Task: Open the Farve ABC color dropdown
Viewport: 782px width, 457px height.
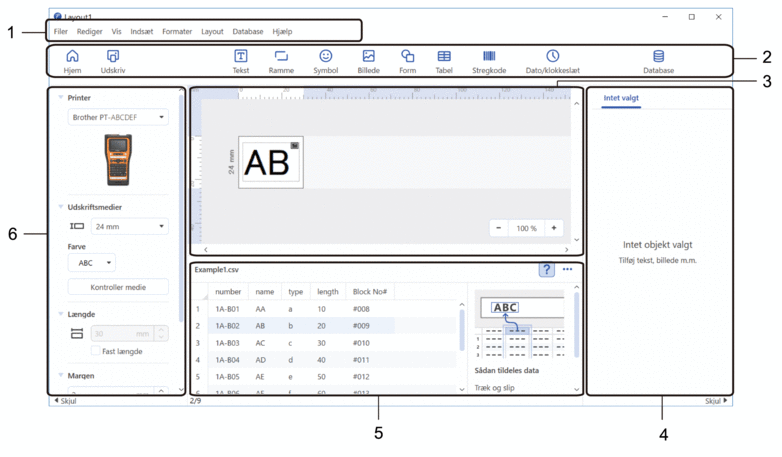Action: 91,263
